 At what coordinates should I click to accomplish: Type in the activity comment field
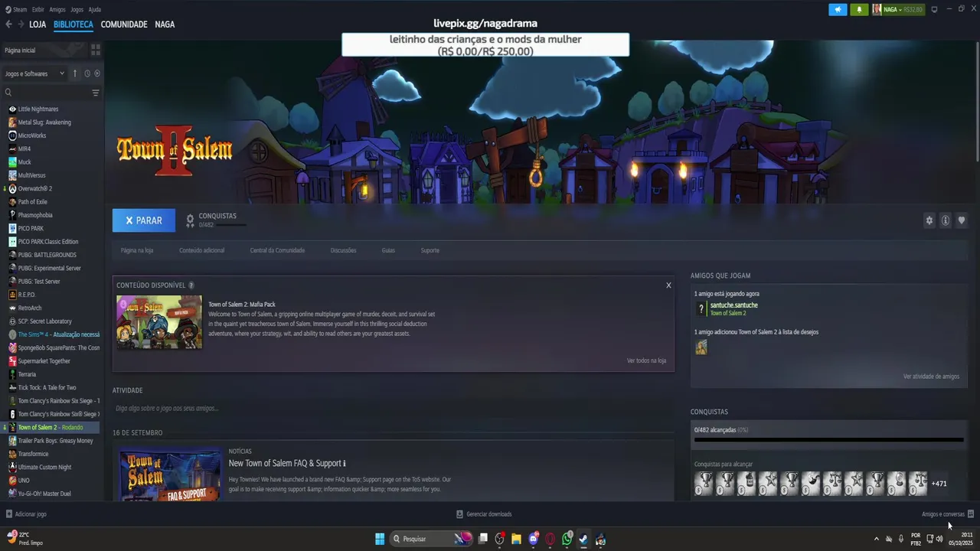coord(393,409)
